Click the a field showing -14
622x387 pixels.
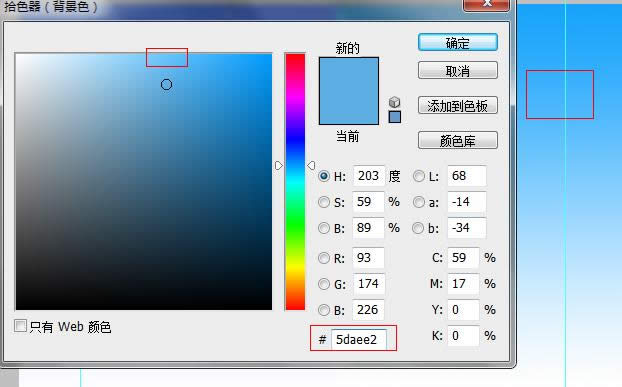[467, 202]
